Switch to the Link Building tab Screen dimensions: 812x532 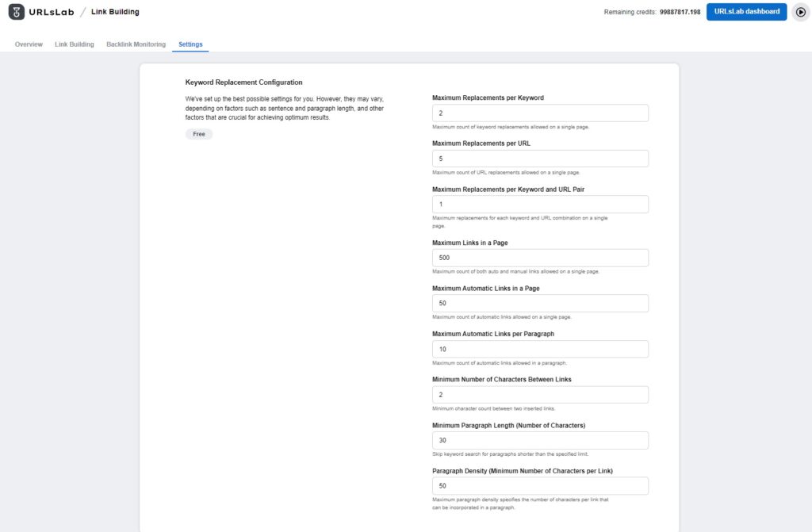pos(75,44)
